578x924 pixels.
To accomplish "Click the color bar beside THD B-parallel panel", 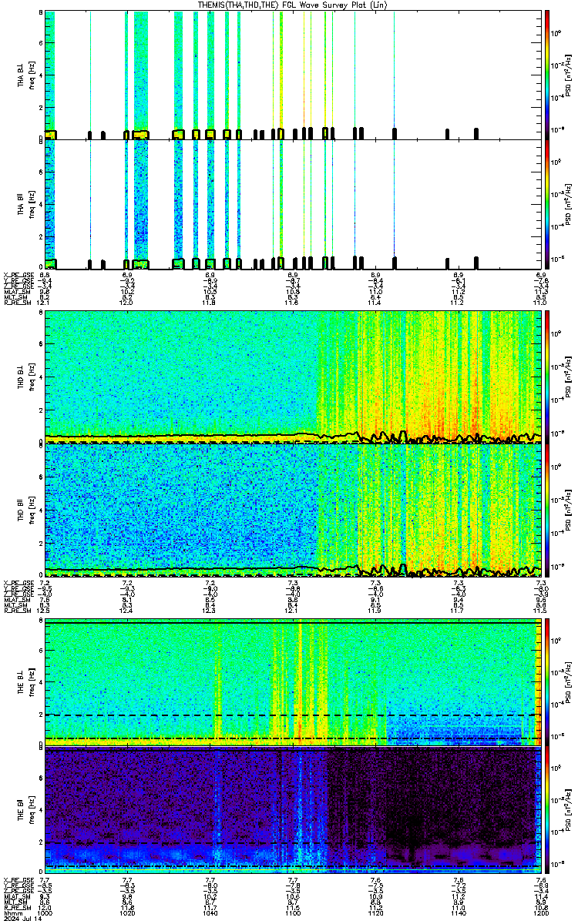I will 547,511.
